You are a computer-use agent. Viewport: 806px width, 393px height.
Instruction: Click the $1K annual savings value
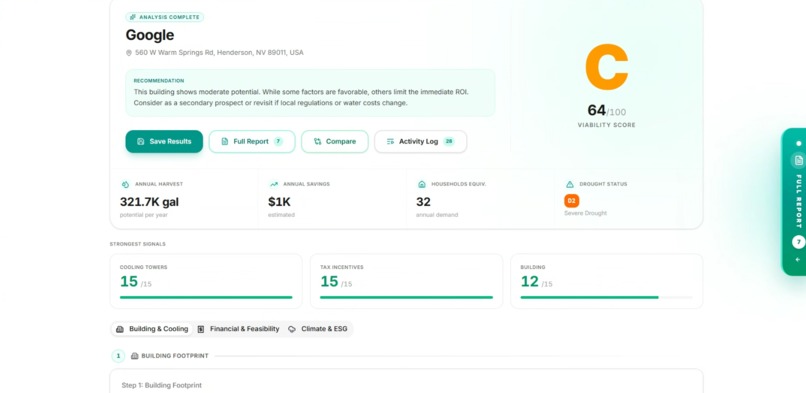coord(279,202)
